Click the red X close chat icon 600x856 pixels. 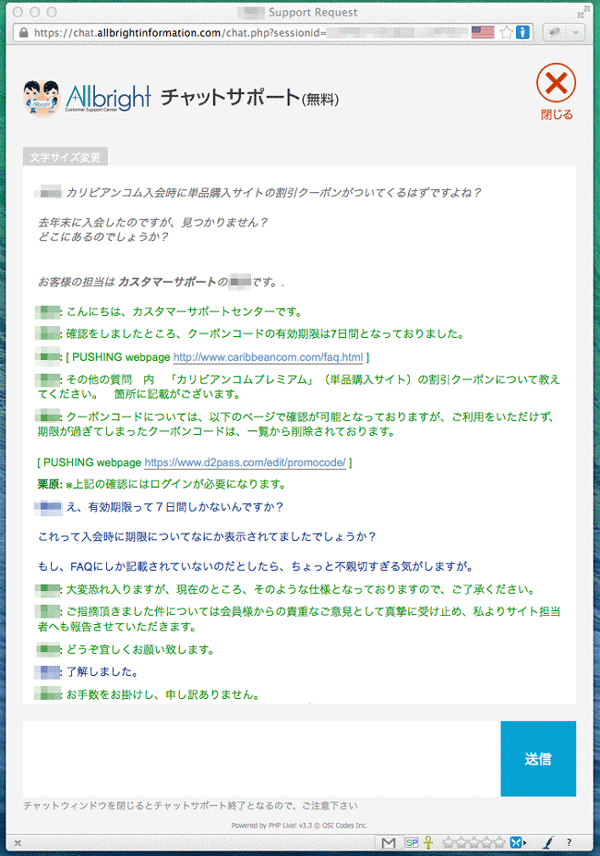click(x=556, y=83)
